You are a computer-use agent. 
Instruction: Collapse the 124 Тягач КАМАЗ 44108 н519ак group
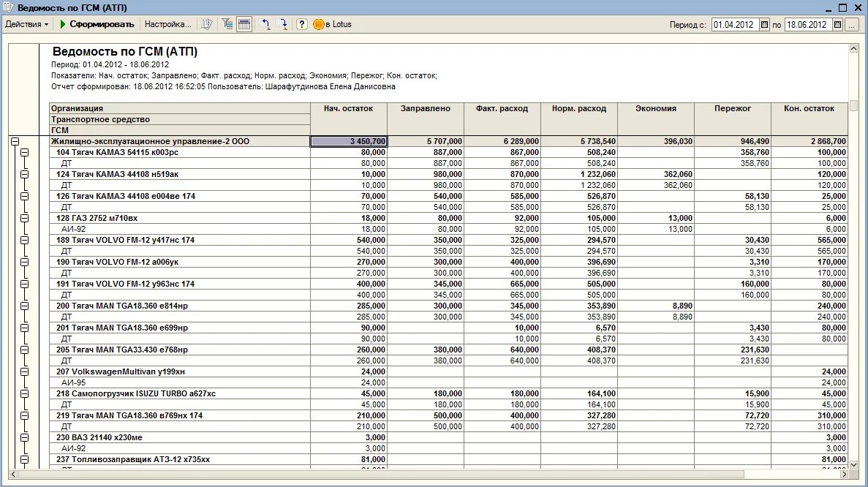[x=24, y=174]
